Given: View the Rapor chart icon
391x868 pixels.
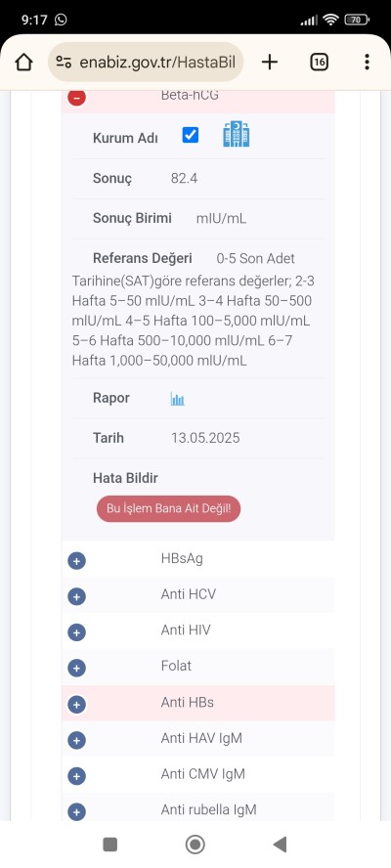Looking at the screenshot, I should point(177,399).
